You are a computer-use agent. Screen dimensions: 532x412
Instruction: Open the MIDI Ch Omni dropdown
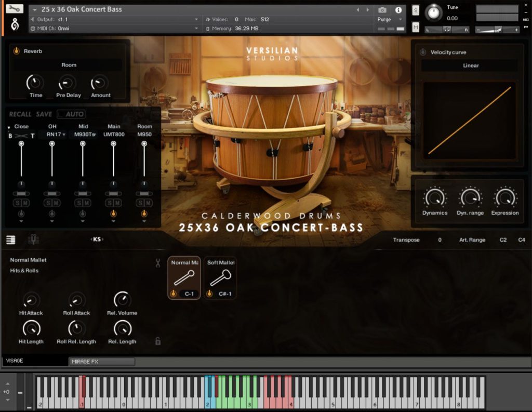(114, 29)
